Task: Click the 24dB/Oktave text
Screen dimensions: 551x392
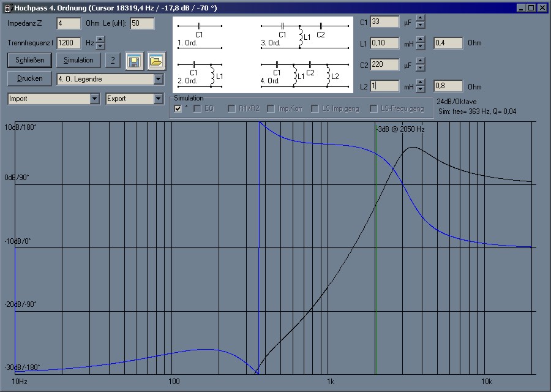Action: coord(457,102)
